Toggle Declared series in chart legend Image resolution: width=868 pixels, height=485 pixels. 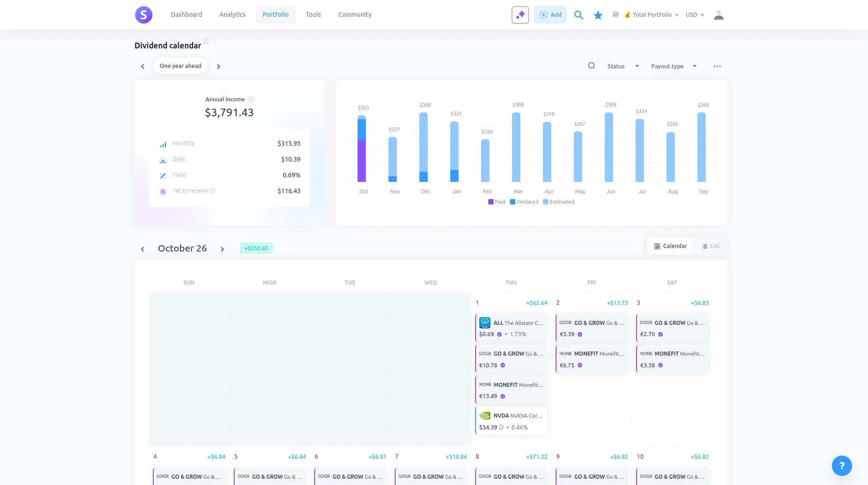tap(524, 202)
